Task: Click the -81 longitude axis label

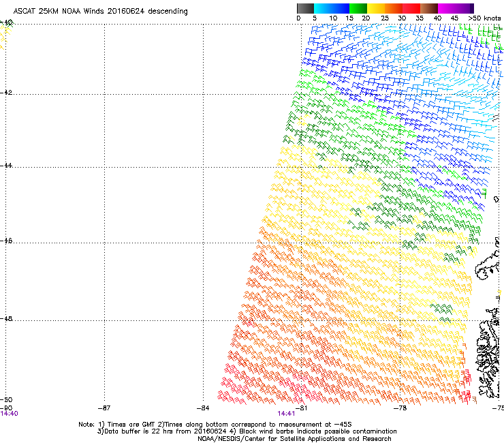Action: tap(301, 408)
